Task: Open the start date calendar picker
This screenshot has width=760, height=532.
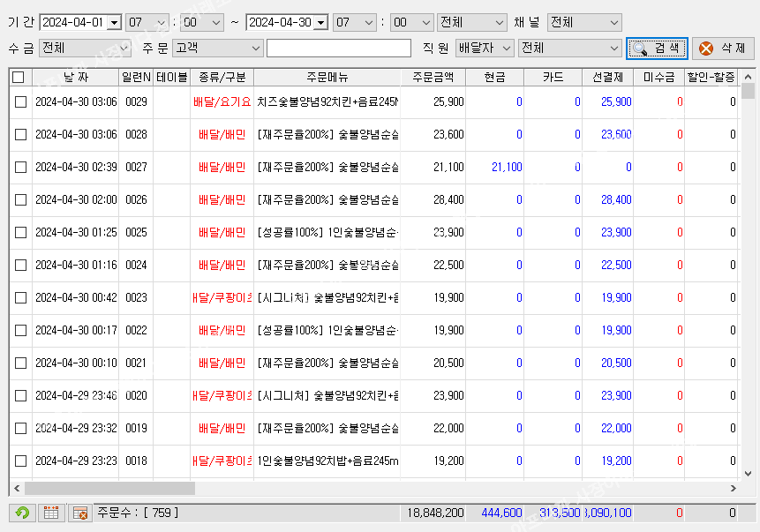Action: pyautogui.click(x=114, y=22)
